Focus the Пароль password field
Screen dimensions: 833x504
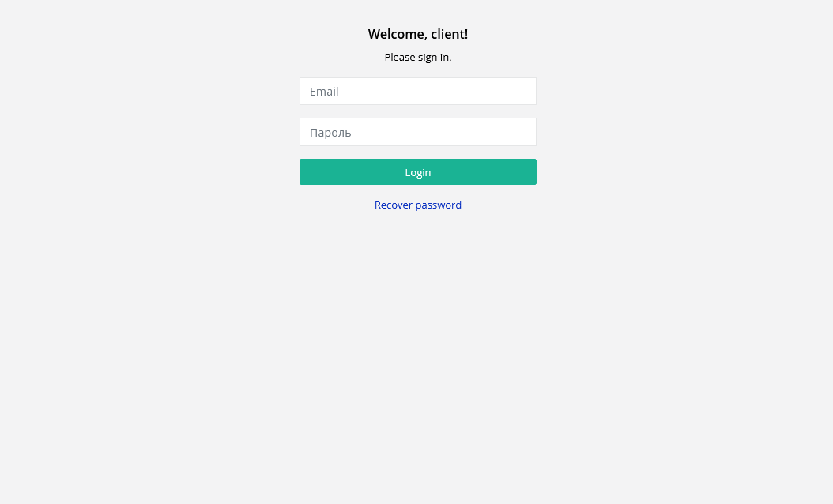pos(417,132)
